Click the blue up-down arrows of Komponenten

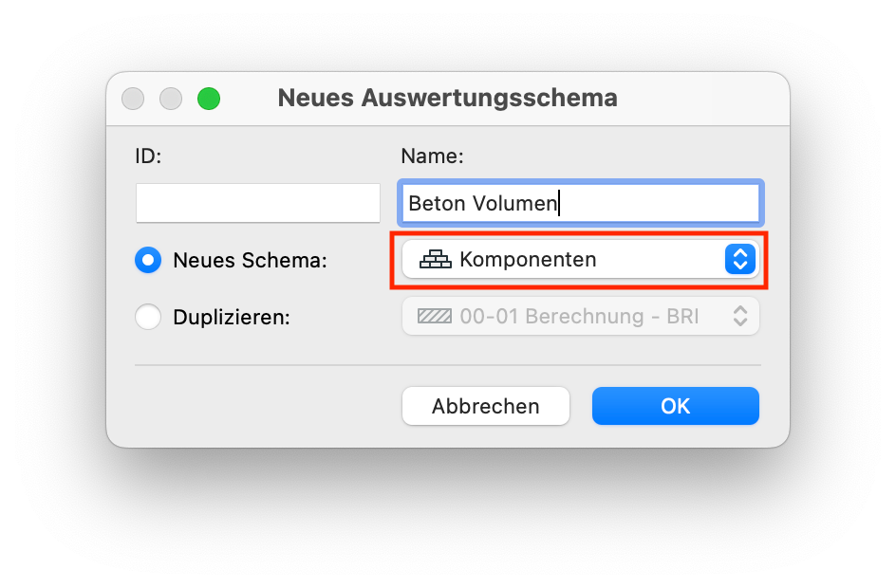point(740,259)
